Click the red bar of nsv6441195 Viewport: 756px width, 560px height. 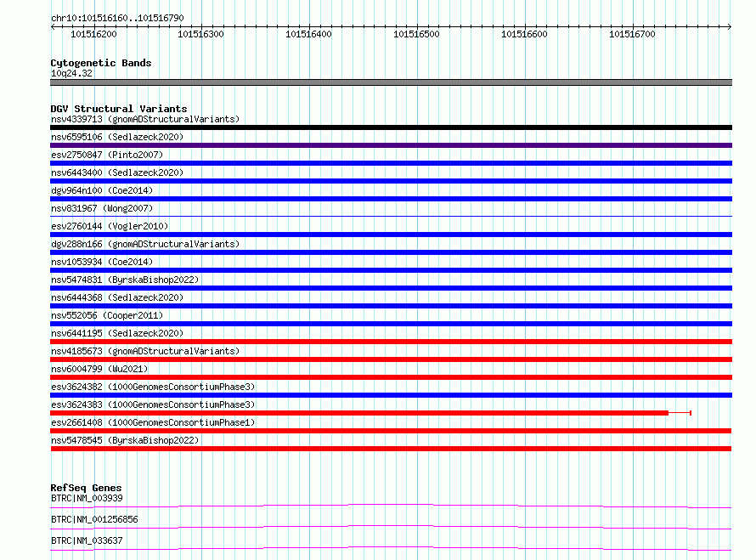tap(391, 342)
